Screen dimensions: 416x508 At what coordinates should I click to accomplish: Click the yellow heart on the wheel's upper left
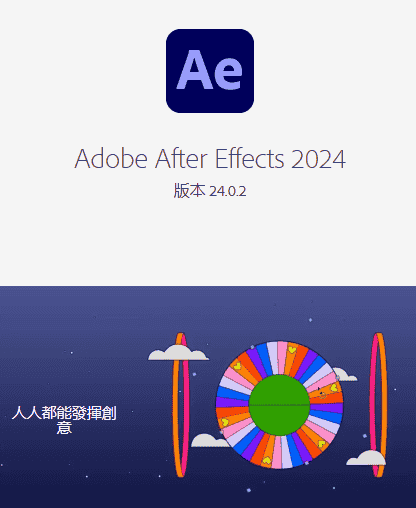[x=237, y=366]
